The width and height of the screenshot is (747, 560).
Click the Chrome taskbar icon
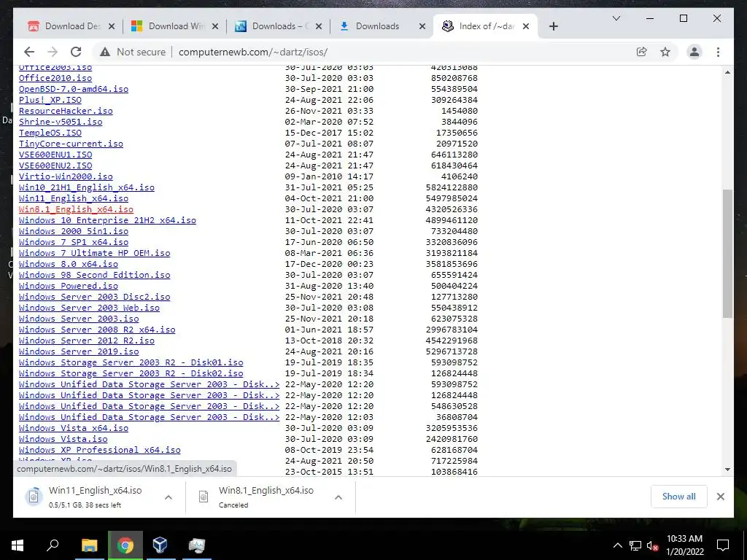pos(125,545)
